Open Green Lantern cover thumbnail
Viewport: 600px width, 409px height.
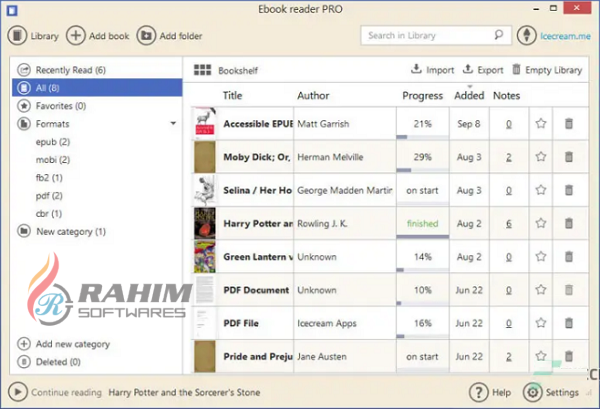[x=205, y=256]
